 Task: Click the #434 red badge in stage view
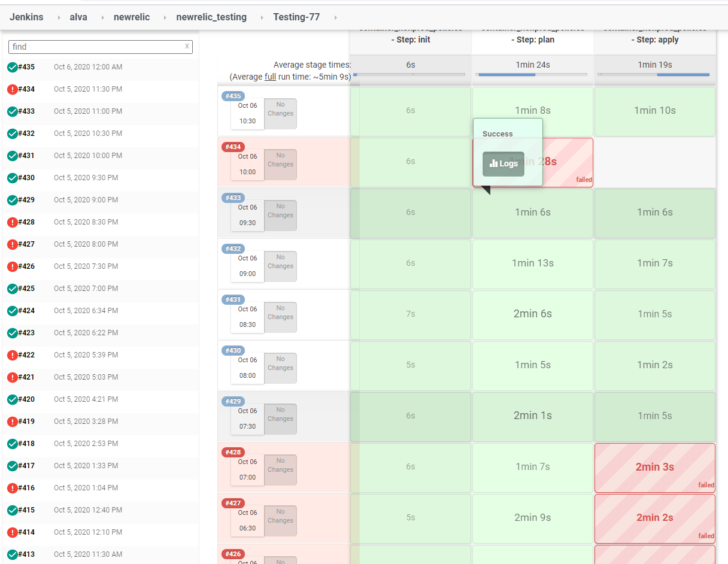[233, 147]
